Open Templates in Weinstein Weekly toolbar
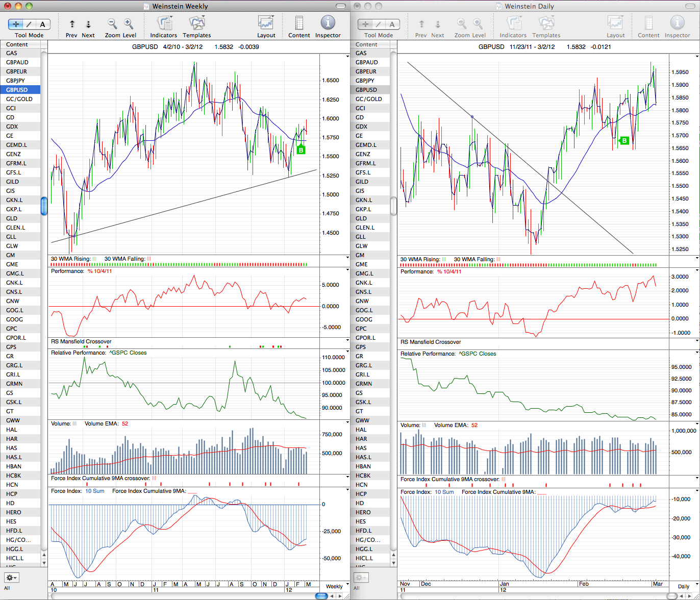This screenshot has width=700, height=600. point(197,23)
